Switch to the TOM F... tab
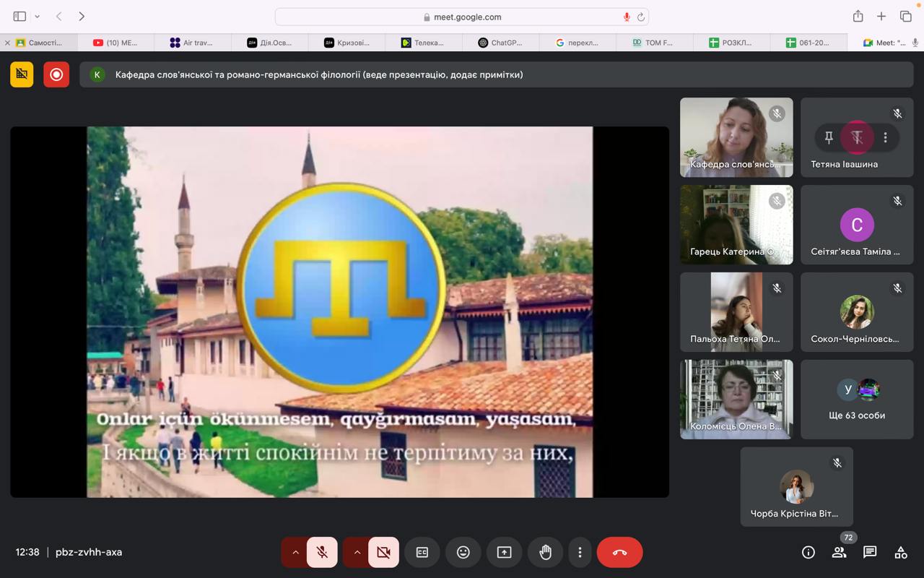Screen dimensions: 924x578 (x=655, y=43)
